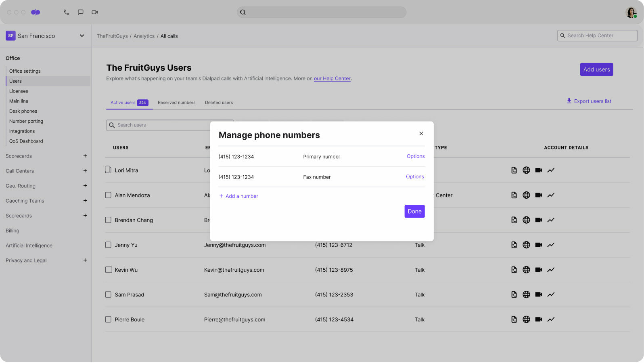Focus the Search Help Center field
Viewport: 644px width, 363px height.
coord(597,36)
